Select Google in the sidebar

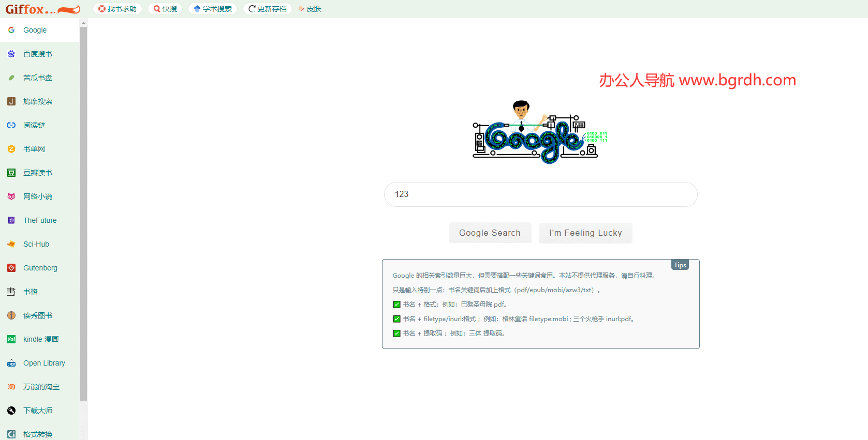40,30
